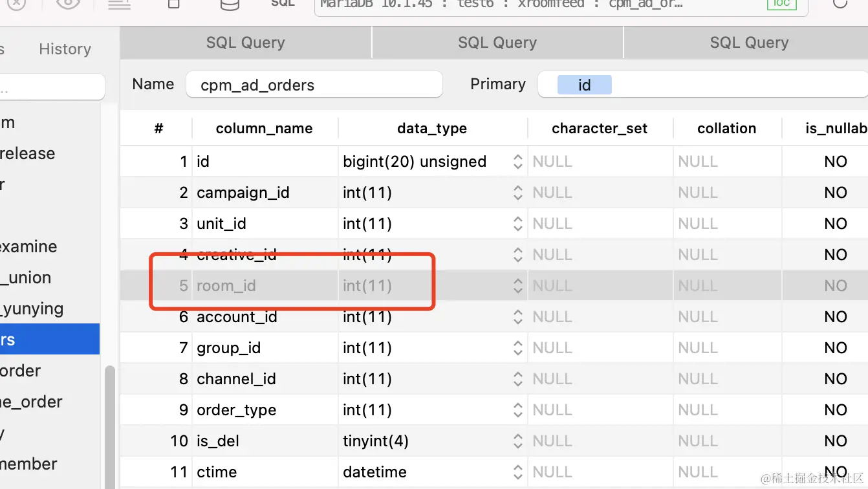Open data type dropdown for account_id row
Screen dimensions: 868x489
[x=517, y=317]
